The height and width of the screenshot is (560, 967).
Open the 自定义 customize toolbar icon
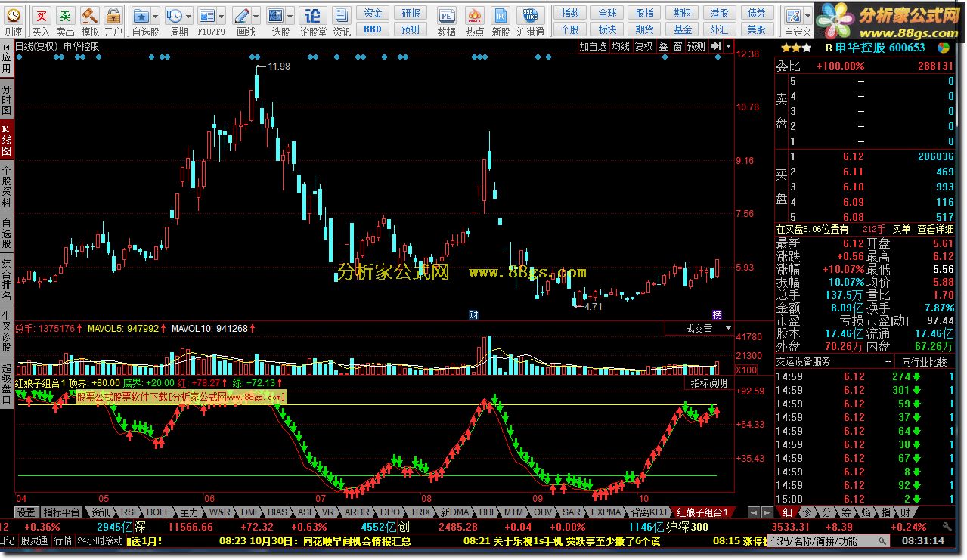[x=792, y=16]
